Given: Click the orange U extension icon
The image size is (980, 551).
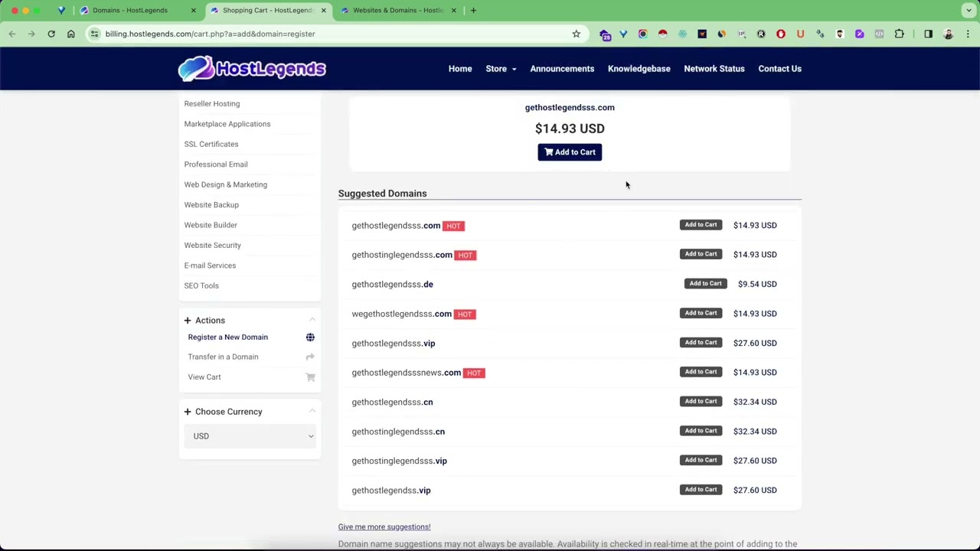Looking at the screenshot, I should [800, 34].
